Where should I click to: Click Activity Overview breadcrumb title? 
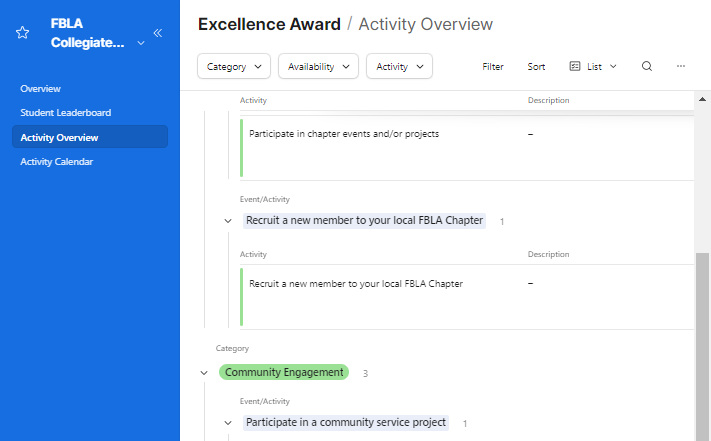[425, 24]
